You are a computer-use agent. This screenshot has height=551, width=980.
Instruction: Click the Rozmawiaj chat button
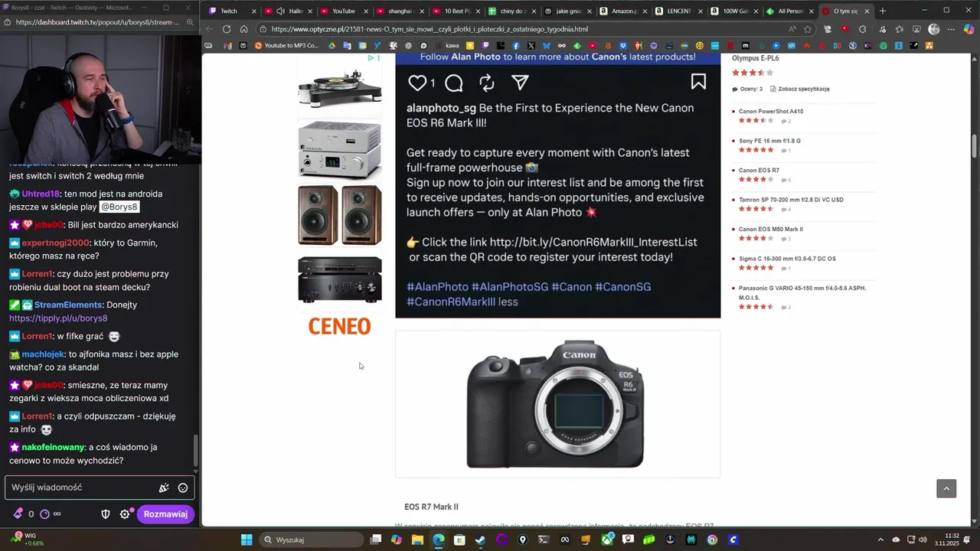pyautogui.click(x=165, y=514)
